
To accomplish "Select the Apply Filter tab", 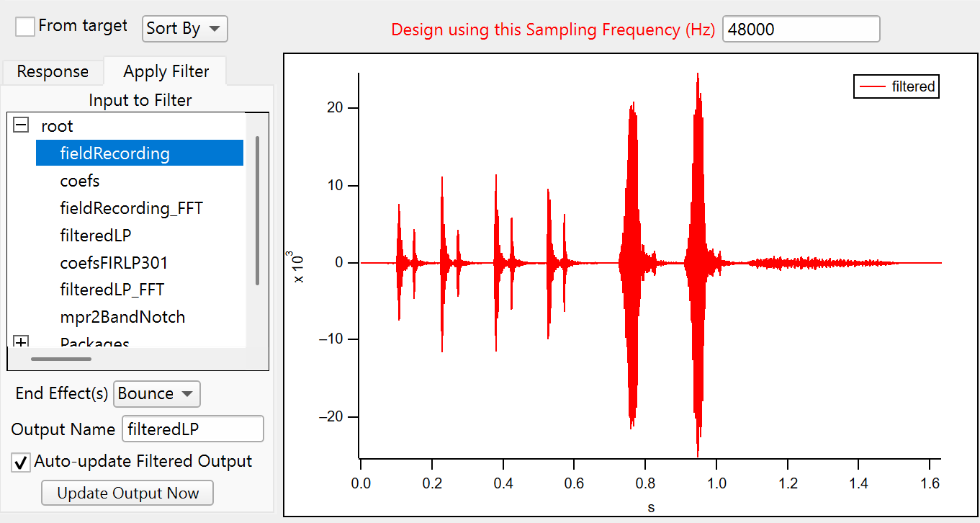I will [x=166, y=72].
